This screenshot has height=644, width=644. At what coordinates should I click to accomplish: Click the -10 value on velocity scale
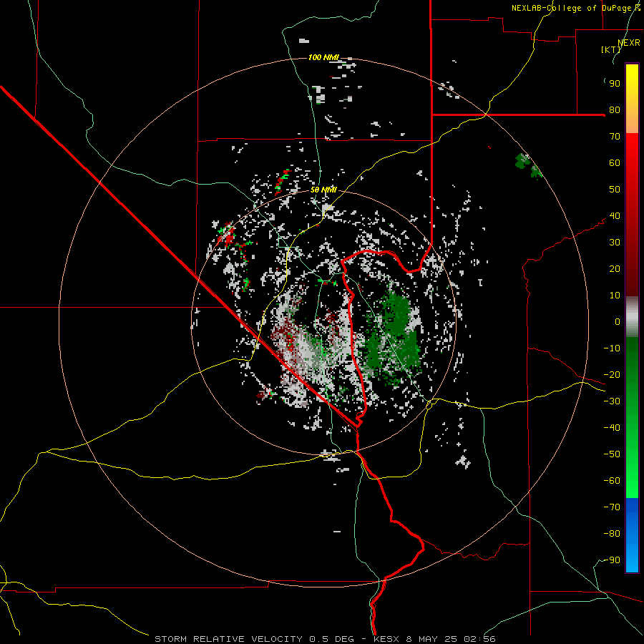click(612, 348)
